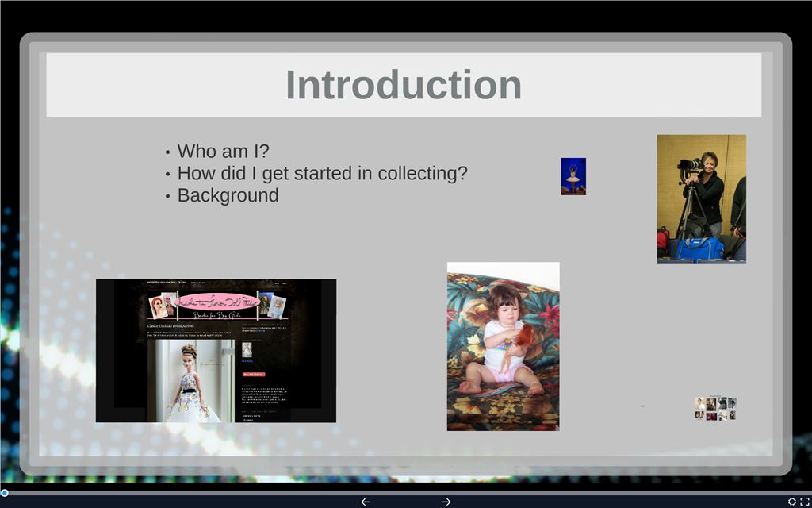The height and width of the screenshot is (508, 812).
Task: Click the blue progress bar handle
Action: point(4,493)
